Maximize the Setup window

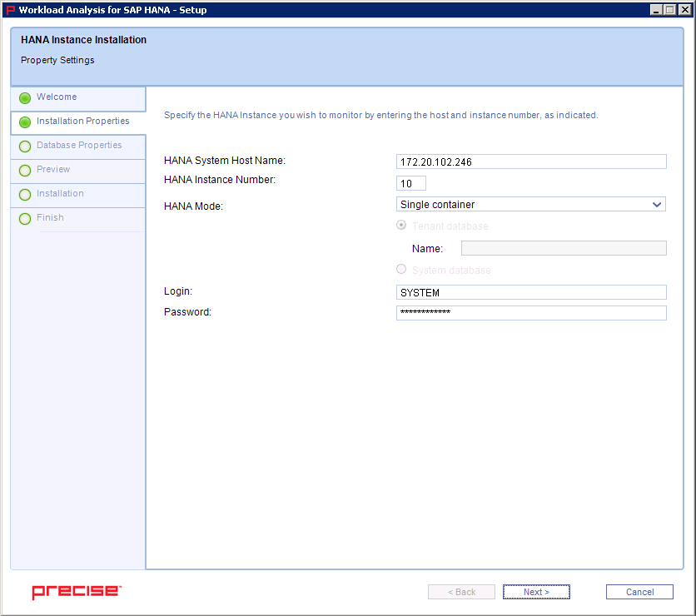tap(670, 10)
